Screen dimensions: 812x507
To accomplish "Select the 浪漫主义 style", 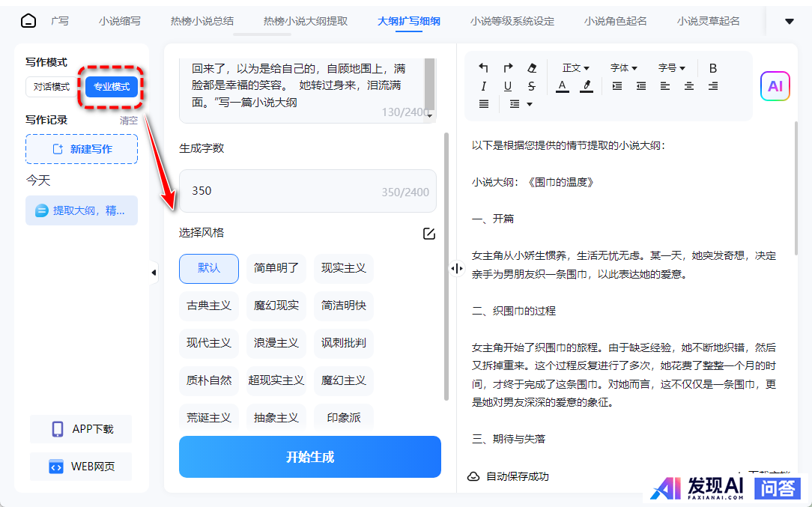I will pos(276,343).
